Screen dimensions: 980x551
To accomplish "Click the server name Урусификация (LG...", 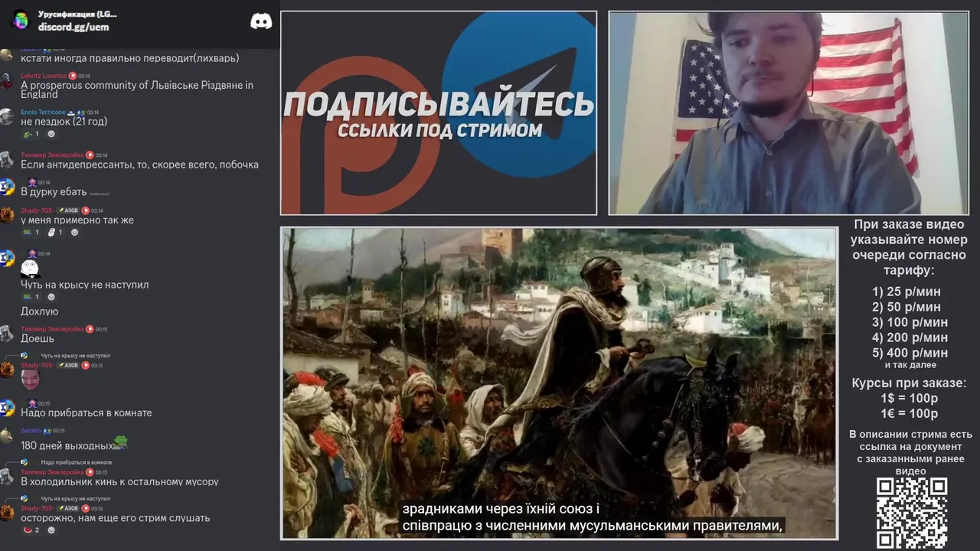I will 77,15.
